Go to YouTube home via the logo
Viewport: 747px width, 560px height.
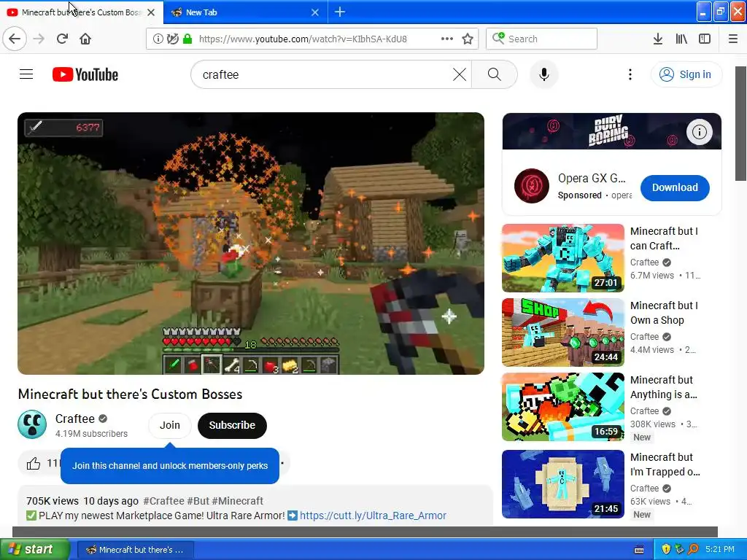pos(85,74)
